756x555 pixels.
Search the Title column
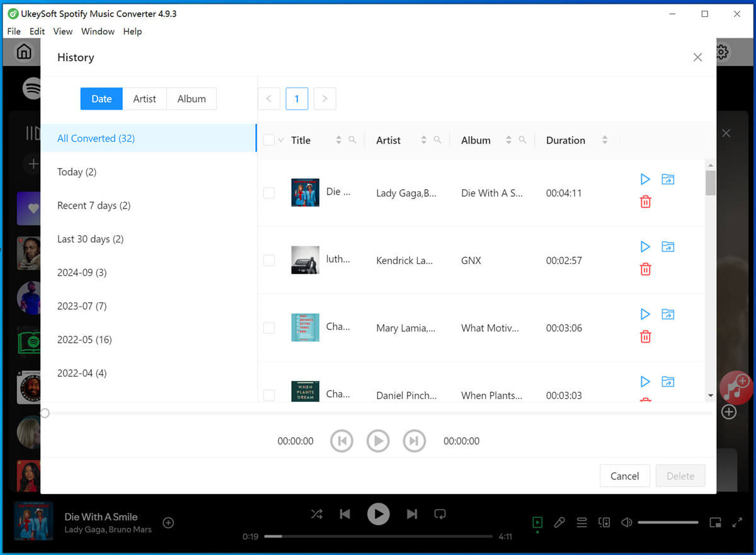point(353,140)
